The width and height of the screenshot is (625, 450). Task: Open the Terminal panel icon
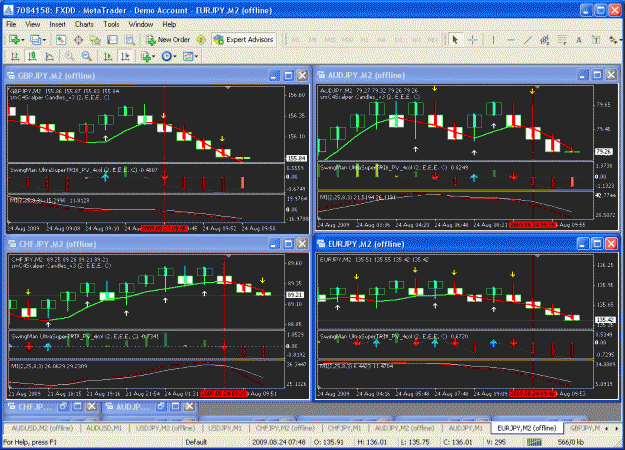[112, 39]
